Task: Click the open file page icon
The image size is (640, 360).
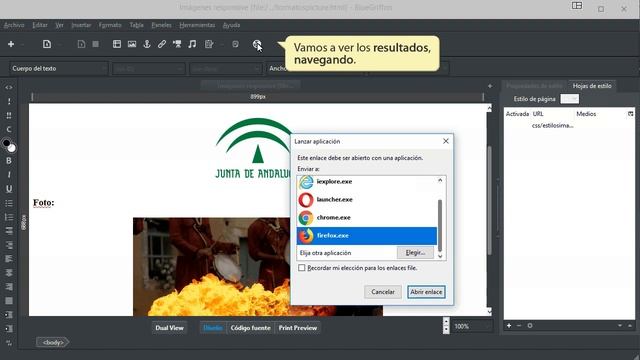Action: click(47, 44)
